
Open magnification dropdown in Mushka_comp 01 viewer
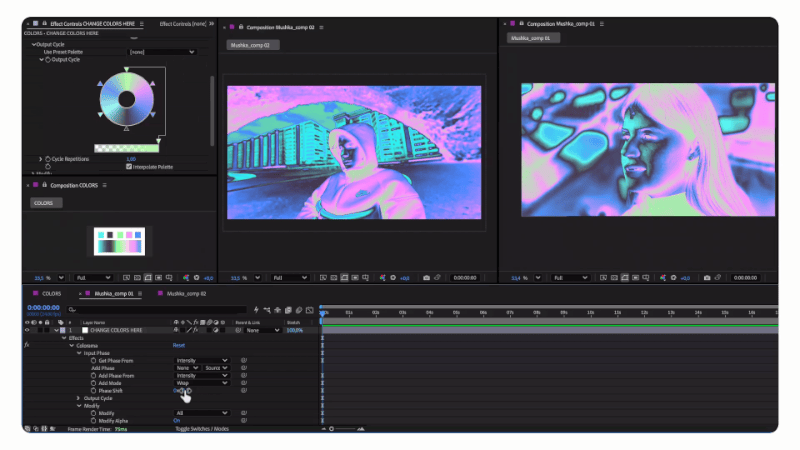537,278
